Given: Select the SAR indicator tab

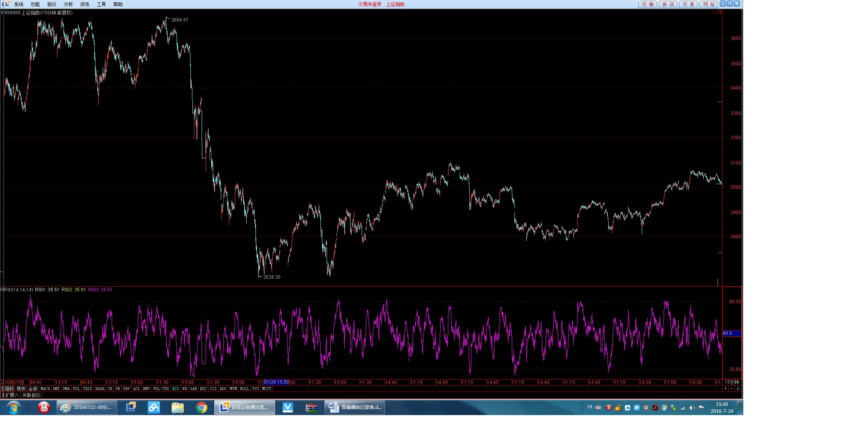Looking at the screenshot, I should click(x=193, y=389).
